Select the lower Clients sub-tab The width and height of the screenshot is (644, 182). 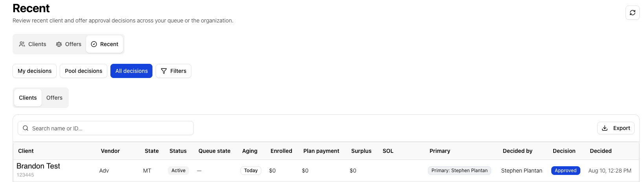click(28, 98)
